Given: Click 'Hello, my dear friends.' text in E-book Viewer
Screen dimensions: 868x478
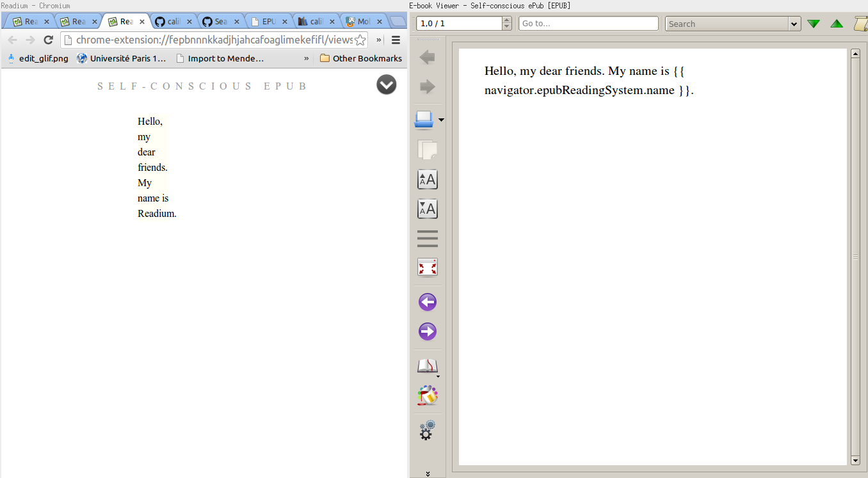Looking at the screenshot, I should tap(545, 70).
